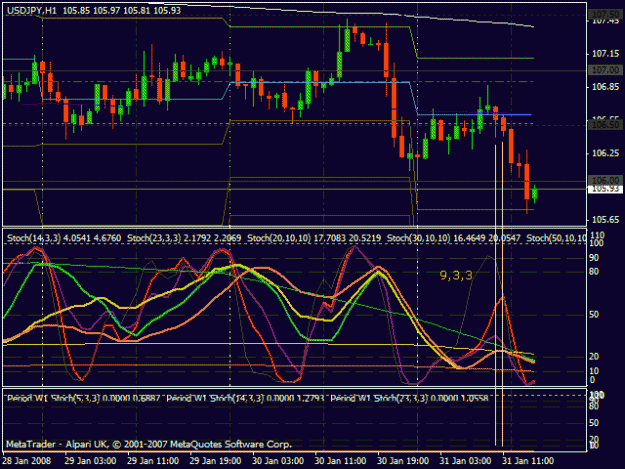Select the 105.65 price axis label
Screen dimensions: 625x469
click(605, 220)
